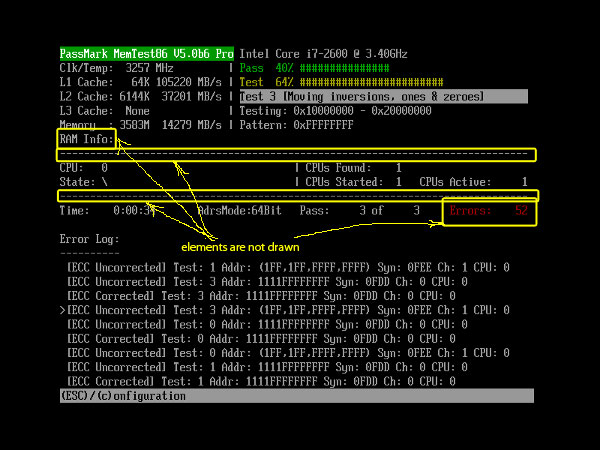This screenshot has height=450, width=600.
Task: Select ECC Uncorrected Test 0 Addr 1111FFFFFFFF row
Action: click(x=267, y=324)
